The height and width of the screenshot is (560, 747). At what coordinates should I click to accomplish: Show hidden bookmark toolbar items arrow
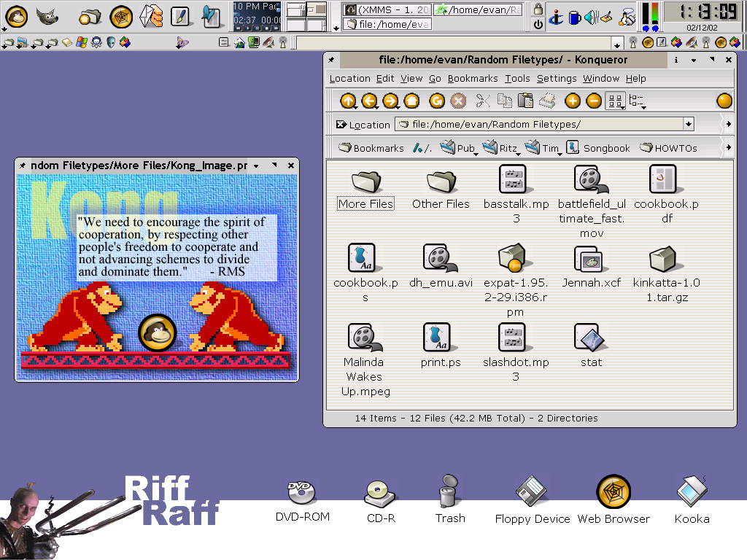pyautogui.click(x=729, y=147)
